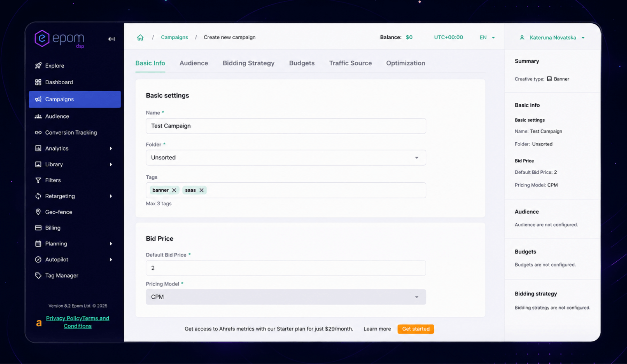This screenshot has width=627, height=364.
Task: Switch to the Optimization tab
Action: pyautogui.click(x=405, y=63)
